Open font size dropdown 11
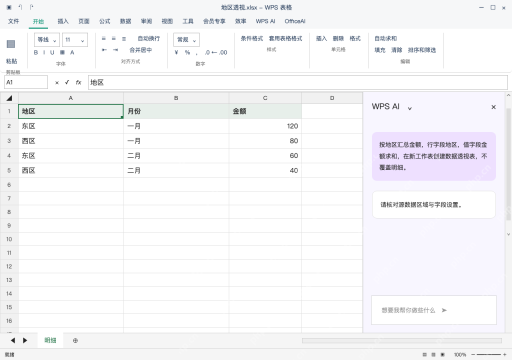Image resolution: width=512 pixels, height=360 pixels. tap(75, 40)
